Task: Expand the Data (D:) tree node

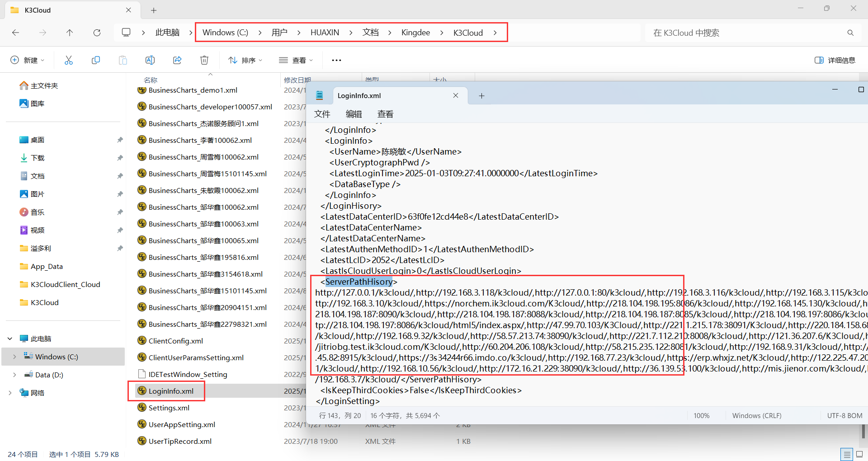Action: (14, 375)
